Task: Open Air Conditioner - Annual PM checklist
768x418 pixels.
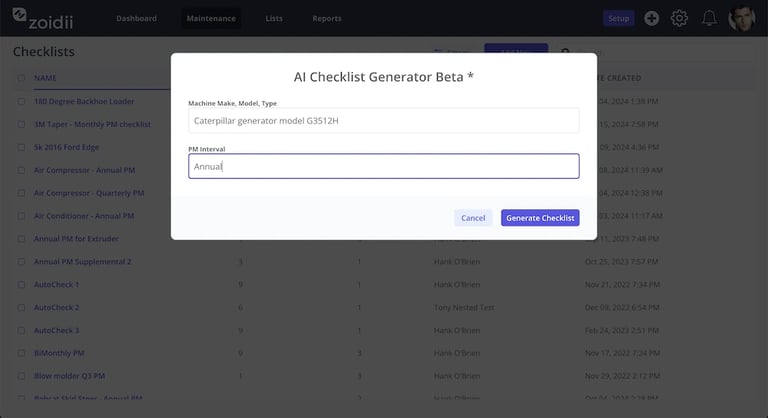Action: (84, 216)
